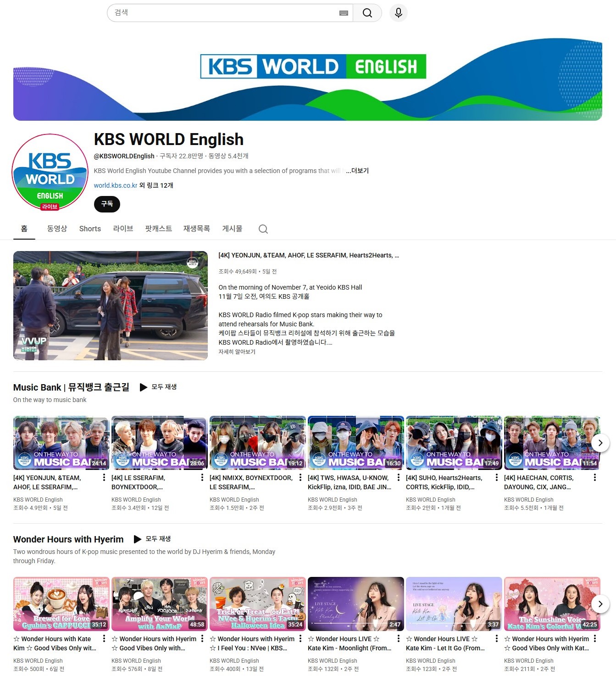Click the search magnifier button
Viewport: 616px width, 682px height.
tap(367, 13)
